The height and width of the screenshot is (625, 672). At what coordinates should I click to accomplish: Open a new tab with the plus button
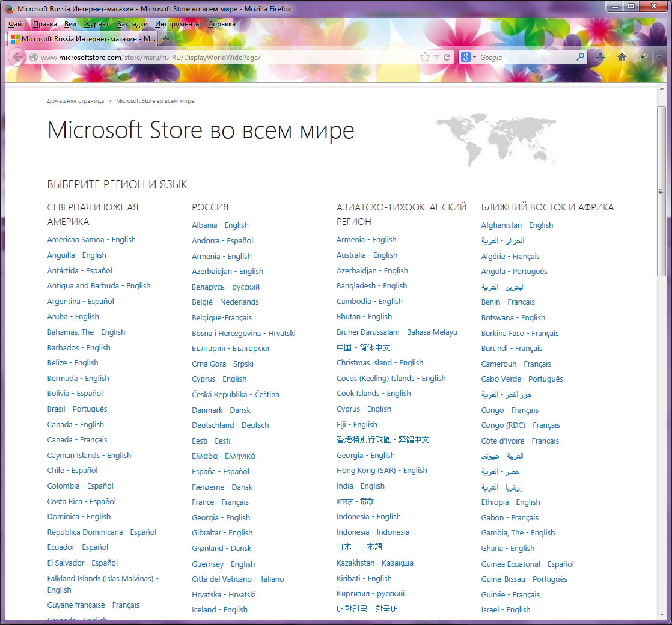coord(166,39)
